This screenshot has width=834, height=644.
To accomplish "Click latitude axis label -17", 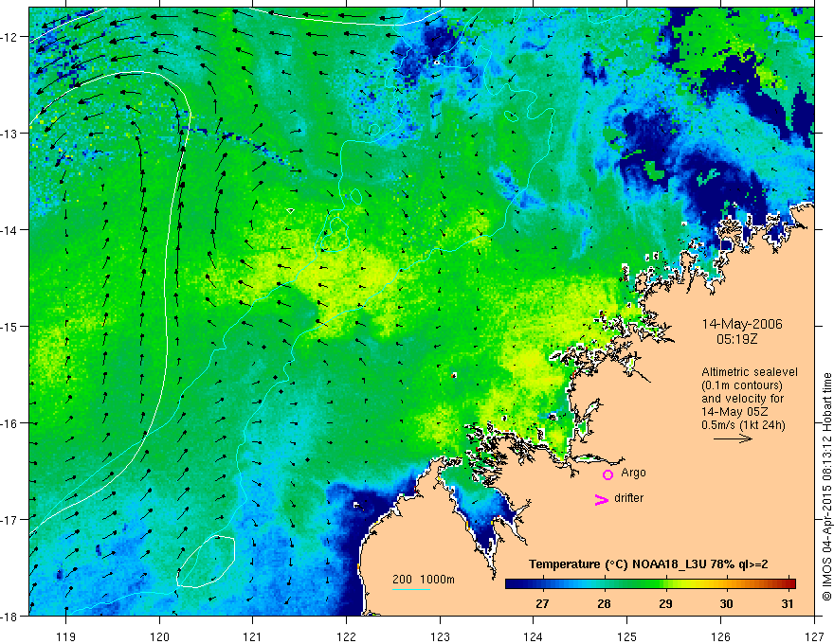I will point(9,519).
